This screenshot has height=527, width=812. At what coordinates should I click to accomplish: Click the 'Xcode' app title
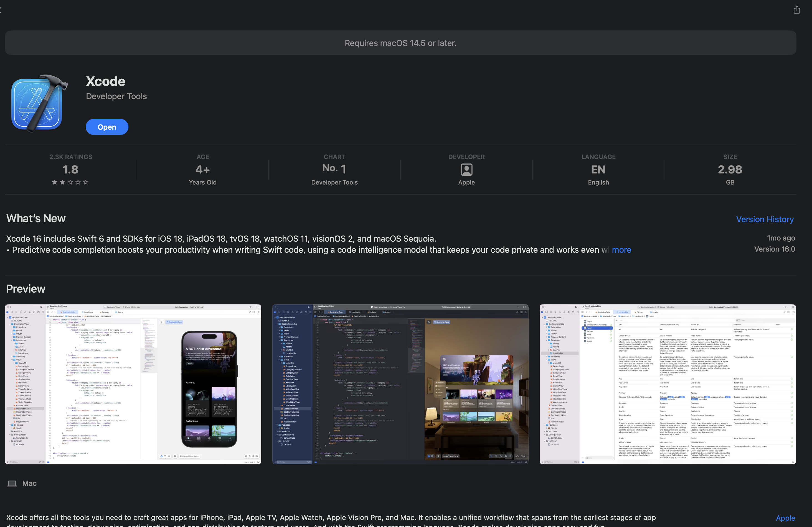click(x=105, y=81)
